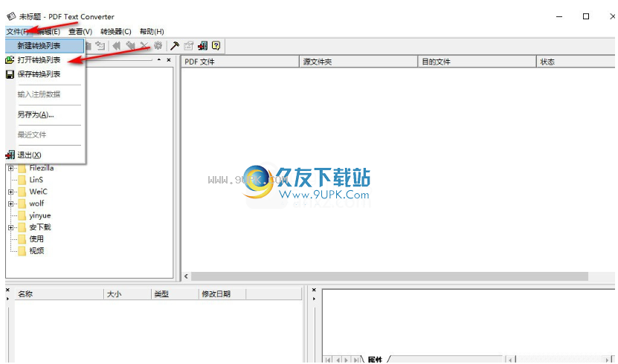Click the 状态 column header
Image resolution: width=618 pixels, height=364 pixels.
click(x=576, y=62)
